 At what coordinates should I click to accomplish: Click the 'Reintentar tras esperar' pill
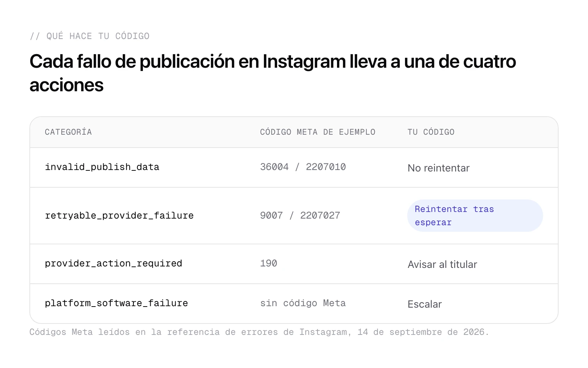pyautogui.click(x=475, y=216)
